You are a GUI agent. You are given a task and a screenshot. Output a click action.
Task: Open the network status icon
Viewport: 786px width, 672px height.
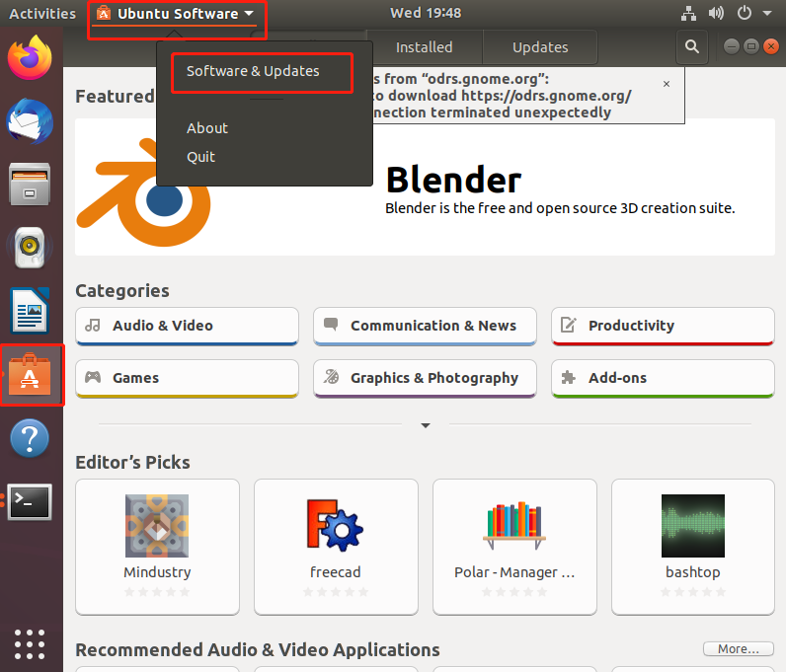(x=689, y=13)
